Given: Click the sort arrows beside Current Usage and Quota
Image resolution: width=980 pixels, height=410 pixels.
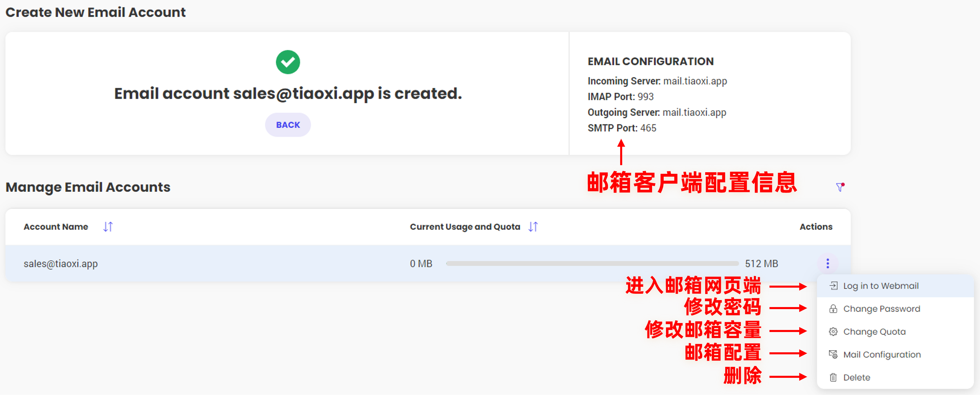Looking at the screenshot, I should point(533,226).
